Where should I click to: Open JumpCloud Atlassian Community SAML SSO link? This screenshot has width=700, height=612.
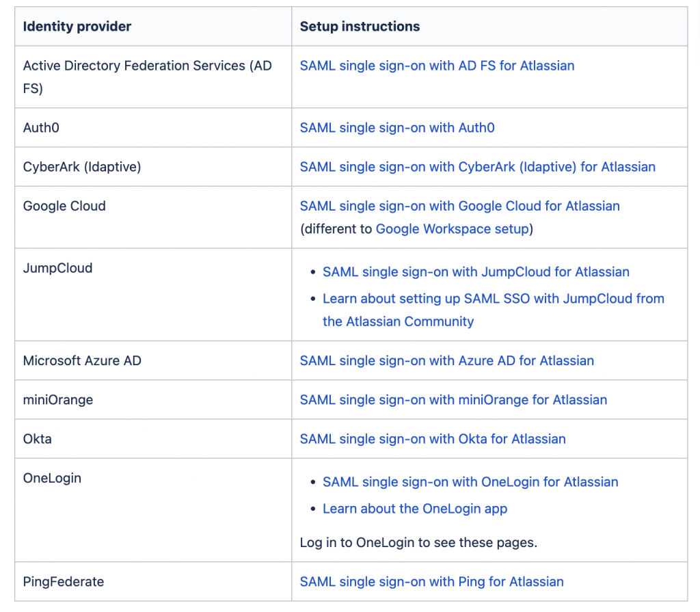click(493, 299)
